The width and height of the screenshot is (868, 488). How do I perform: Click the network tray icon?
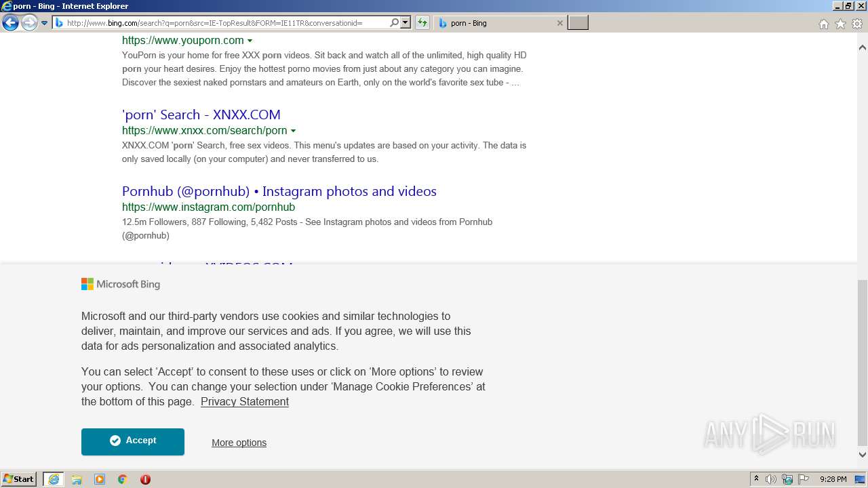pos(787,479)
